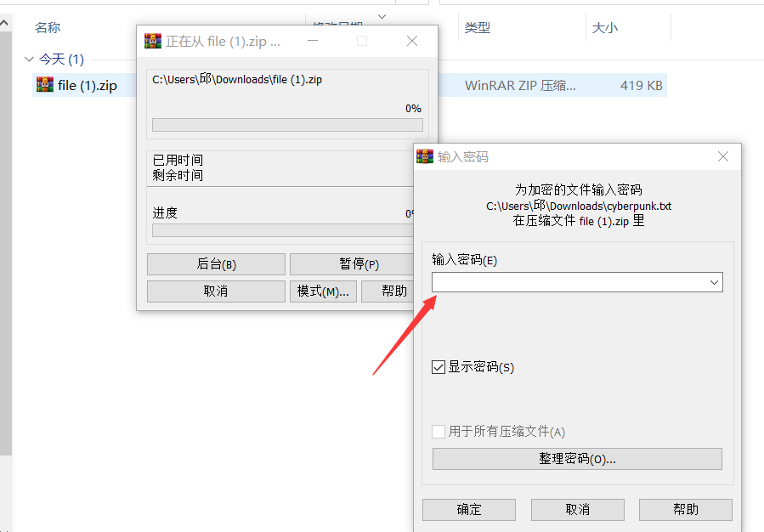Select the file (1).zip archive icon
Viewport: 764px width, 532px height.
coord(45,85)
